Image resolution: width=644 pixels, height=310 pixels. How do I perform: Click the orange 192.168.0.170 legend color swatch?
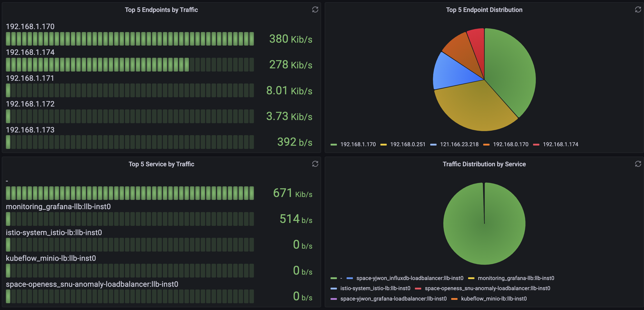486,145
